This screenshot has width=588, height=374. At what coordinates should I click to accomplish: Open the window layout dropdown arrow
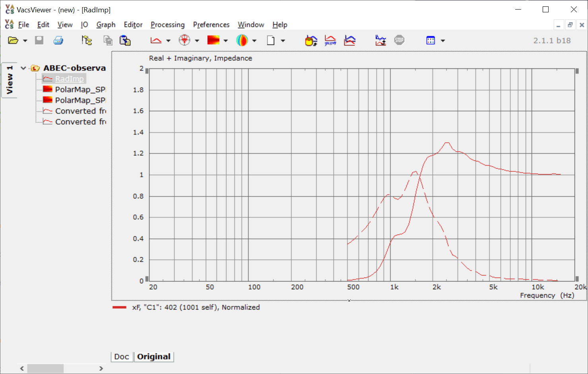click(443, 41)
